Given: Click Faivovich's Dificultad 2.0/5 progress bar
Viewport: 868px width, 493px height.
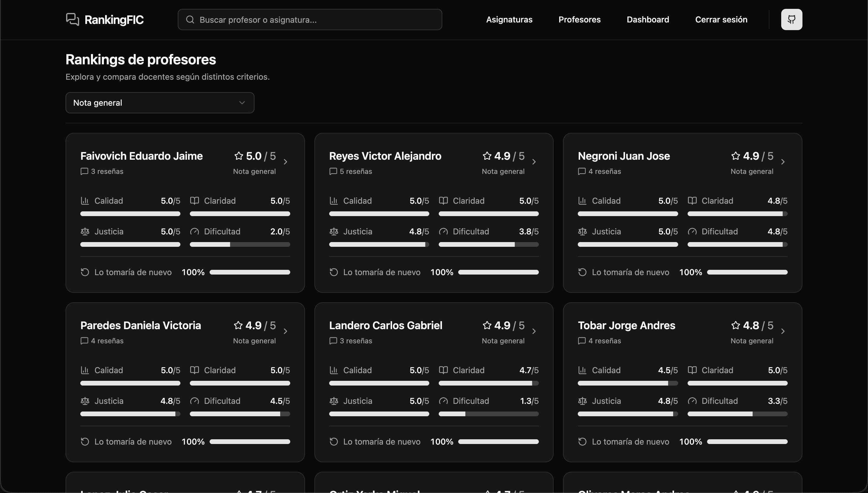Looking at the screenshot, I should pyautogui.click(x=240, y=244).
